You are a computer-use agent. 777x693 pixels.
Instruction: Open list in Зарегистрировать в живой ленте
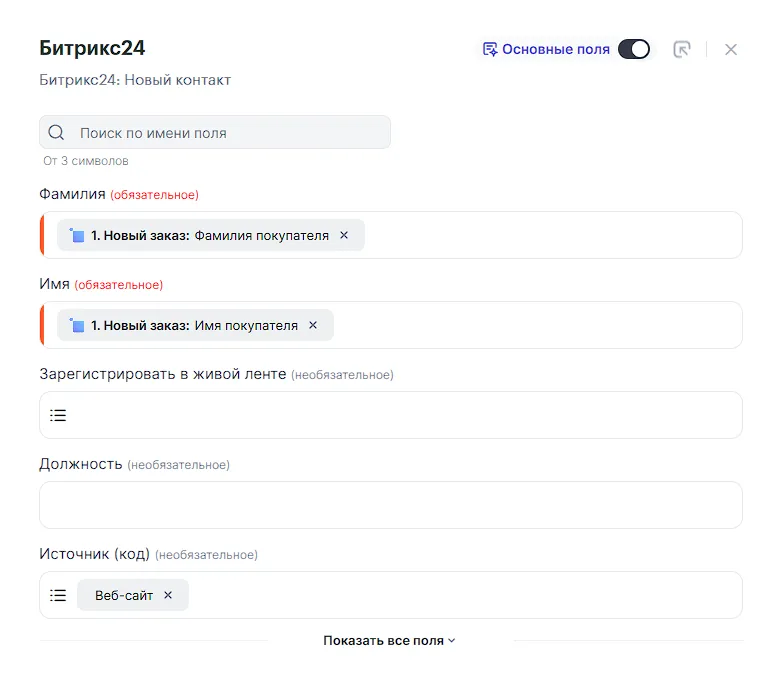(58, 415)
